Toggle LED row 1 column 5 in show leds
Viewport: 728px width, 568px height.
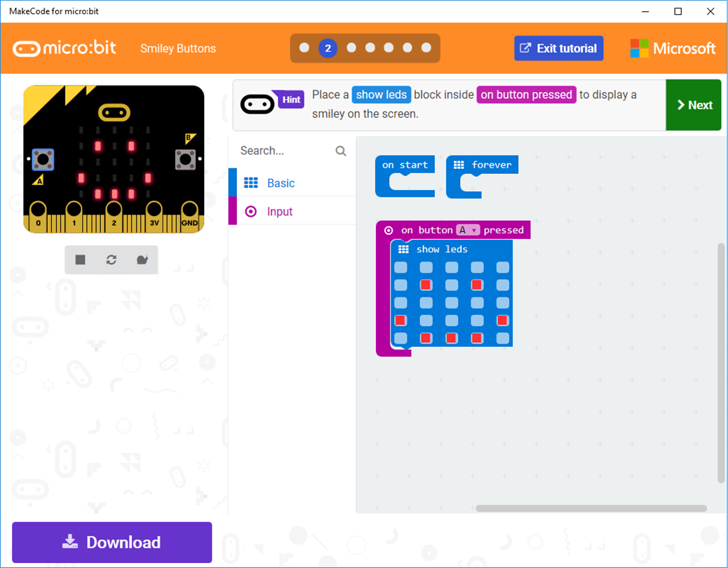tap(503, 267)
